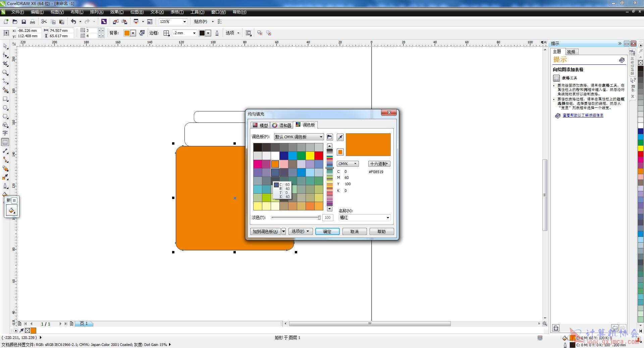644x348 pixels.
Task: Click the 取消 button
Action: pos(355,232)
